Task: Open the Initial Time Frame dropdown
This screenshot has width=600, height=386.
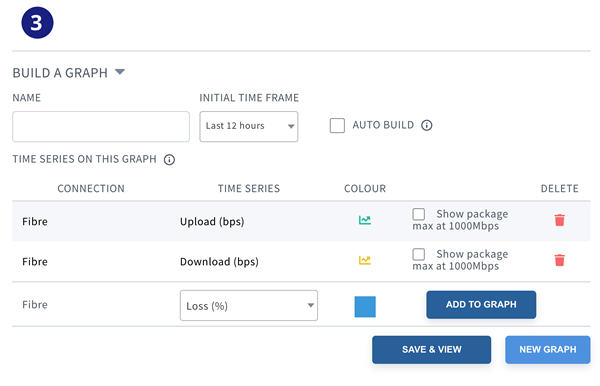Action: (x=249, y=127)
